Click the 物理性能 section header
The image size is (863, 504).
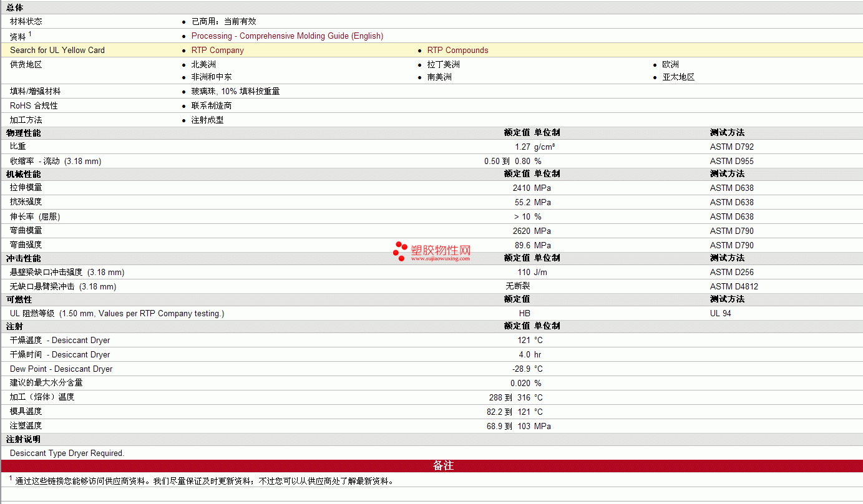(23, 133)
